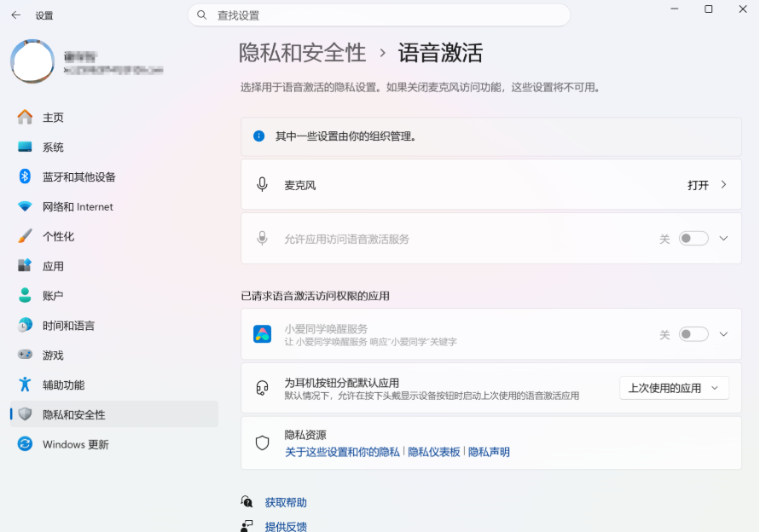This screenshot has width=760, height=532.
Task: Click the 小爱同学唤醒服务 label
Action: [326, 329]
